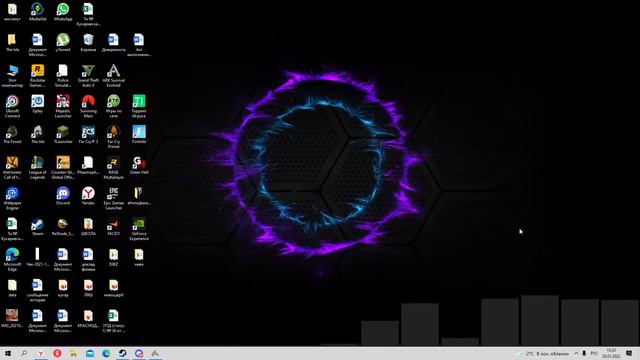The height and width of the screenshot is (360, 640).
Task: Switch input language РУС indicator
Action: pyautogui.click(x=594, y=353)
